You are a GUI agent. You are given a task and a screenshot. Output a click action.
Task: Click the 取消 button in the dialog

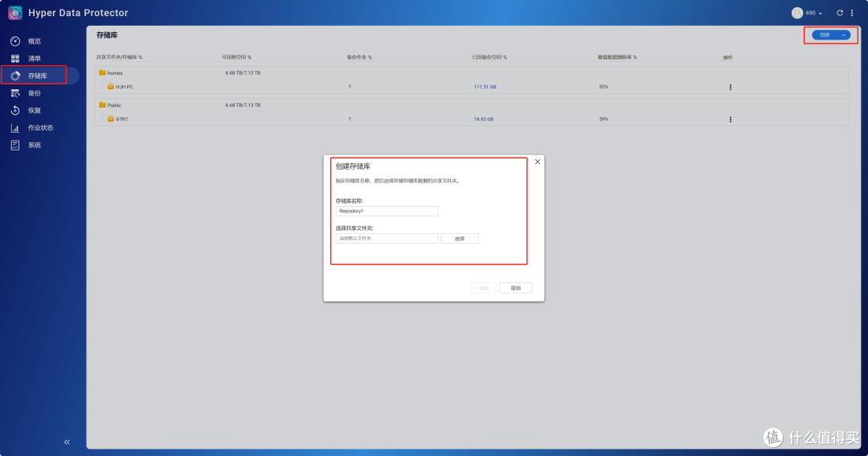coord(515,288)
